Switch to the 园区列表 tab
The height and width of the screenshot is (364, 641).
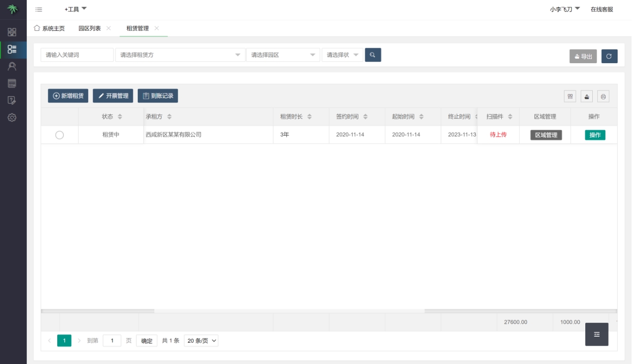click(90, 28)
